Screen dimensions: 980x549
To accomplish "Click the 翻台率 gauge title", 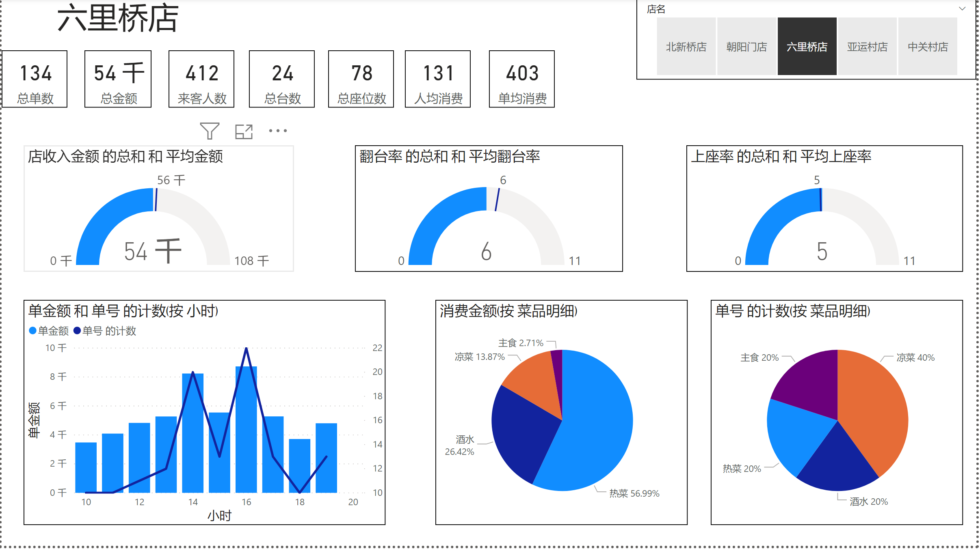I will pyautogui.click(x=450, y=156).
